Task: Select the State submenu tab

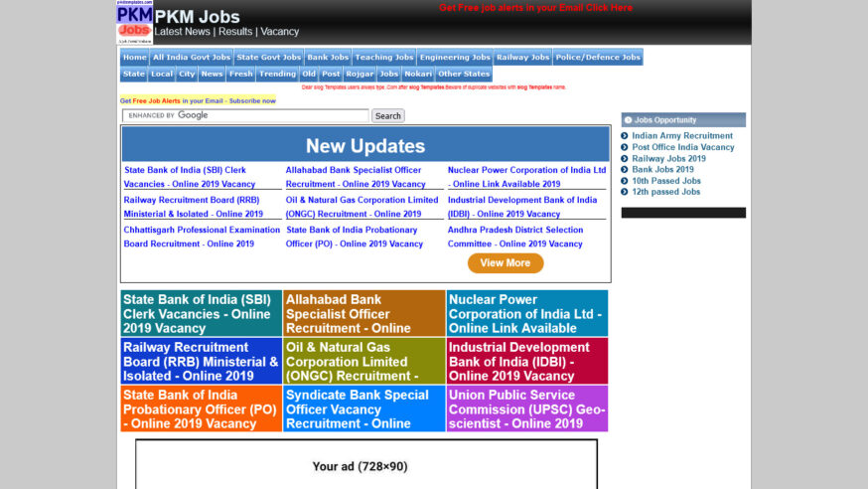Action: coord(133,74)
